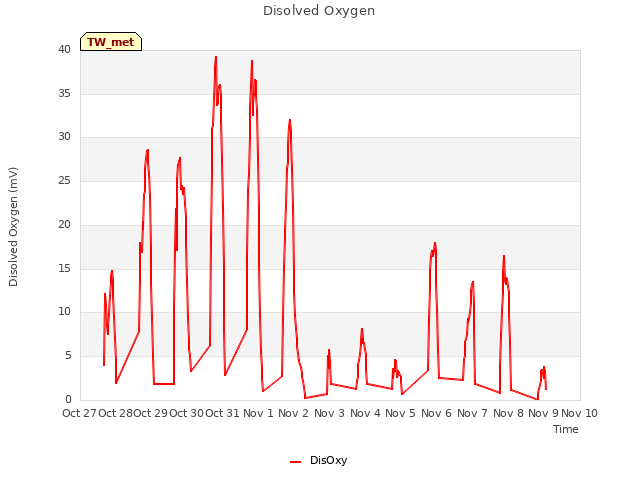Click the 'Oct 29' x-axis date label
The height and width of the screenshot is (480, 640).
click(x=151, y=413)
